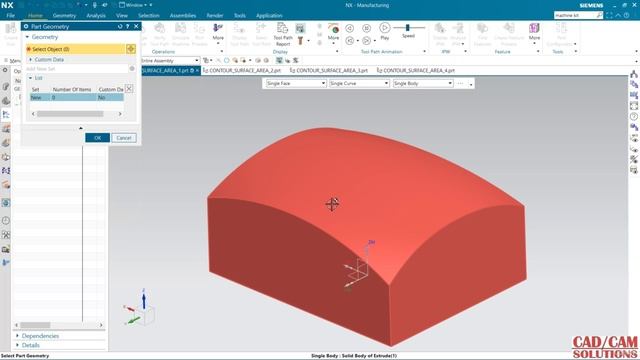Click the tool display icon below the teal display icon
Screen dimensions: 640x360
300,40
